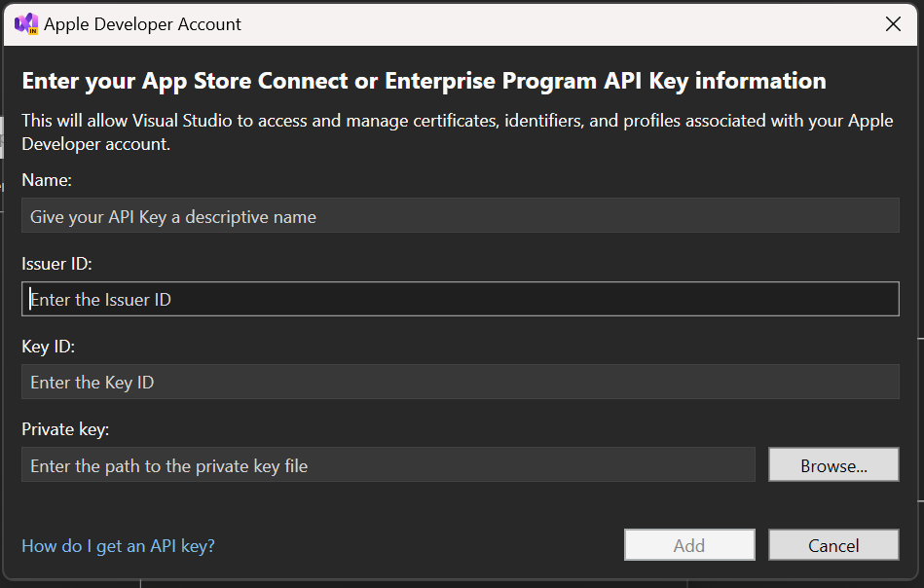Click the 'Private key:' label
Viewport: 924px width, 588px height.
pos(65,429)
